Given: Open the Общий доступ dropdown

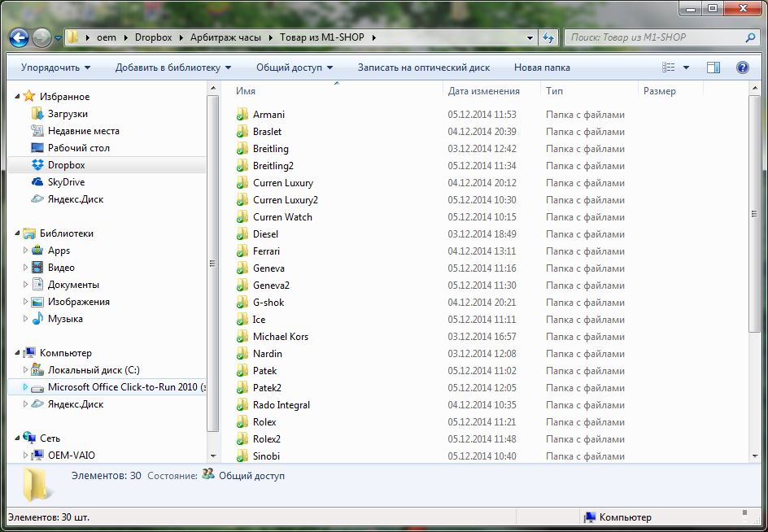Looking at the screenshot, I should [x=295, y=68].
